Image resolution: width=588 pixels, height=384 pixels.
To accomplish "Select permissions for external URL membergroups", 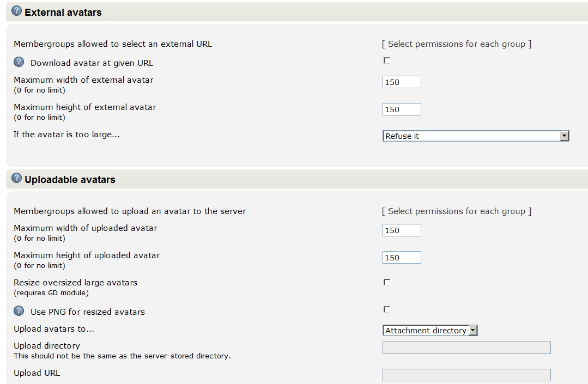I will point(456,44).
